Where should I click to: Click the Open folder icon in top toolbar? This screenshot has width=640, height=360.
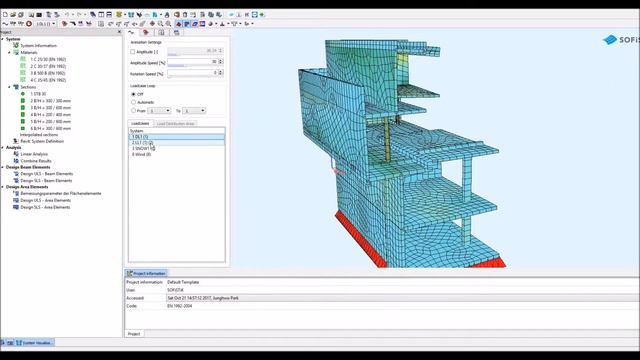[x=13, y=15]
